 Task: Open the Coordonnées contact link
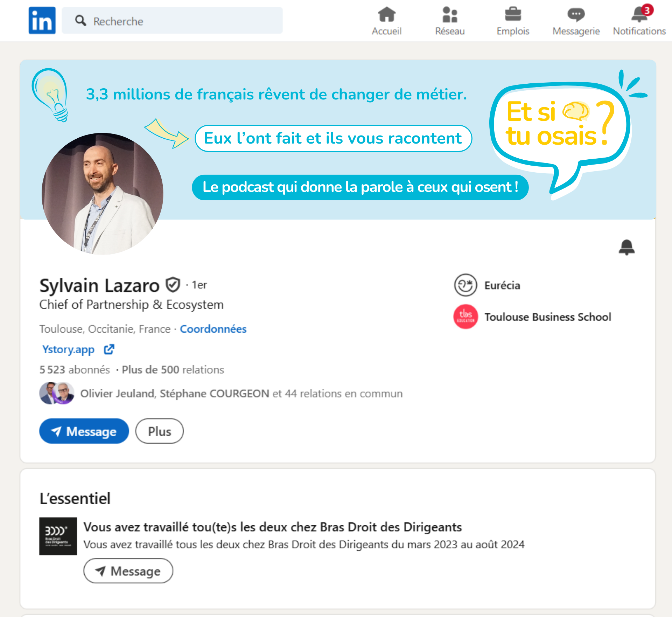213,329
